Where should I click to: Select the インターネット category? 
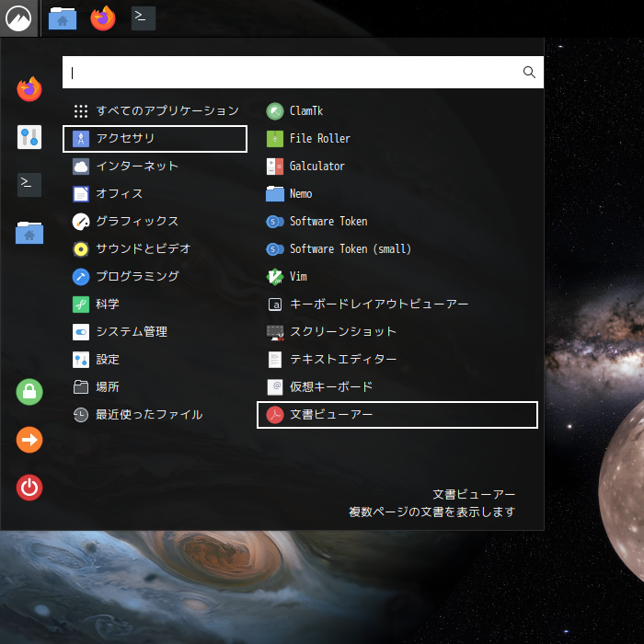tap(136, 167)
